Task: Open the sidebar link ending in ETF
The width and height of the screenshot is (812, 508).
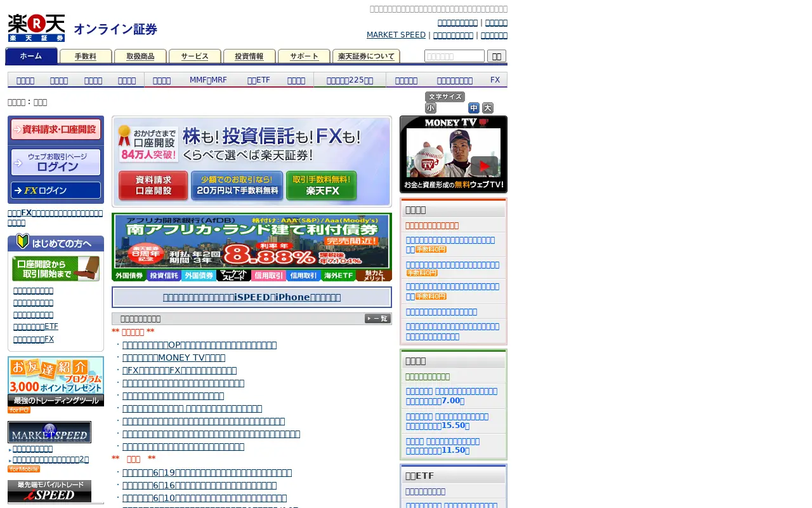Action: 36,326
